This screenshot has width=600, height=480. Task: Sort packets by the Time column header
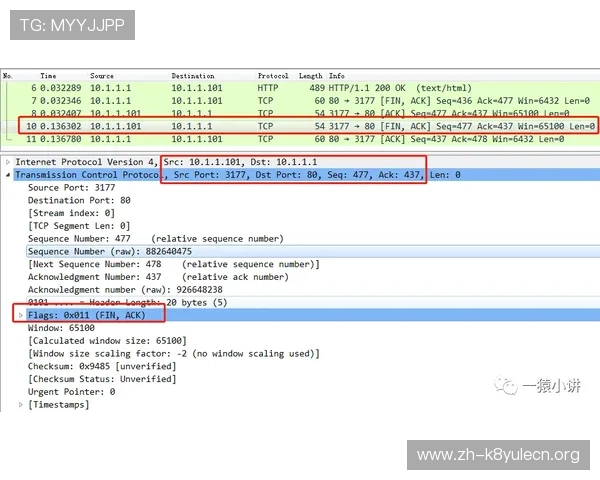pyautogui.click(x=48, y=75)
